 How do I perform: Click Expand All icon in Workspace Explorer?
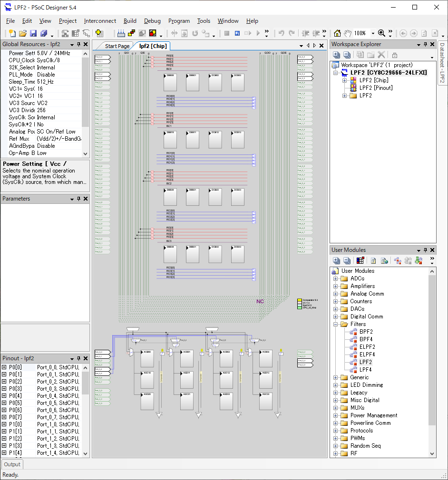(336, 55)
